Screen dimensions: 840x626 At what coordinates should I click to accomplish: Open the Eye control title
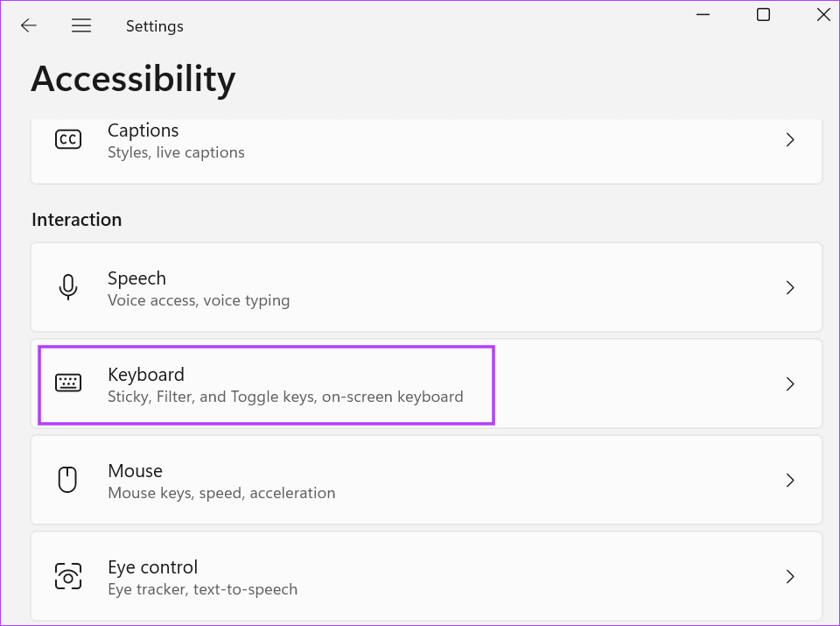[x=152, y=567]
